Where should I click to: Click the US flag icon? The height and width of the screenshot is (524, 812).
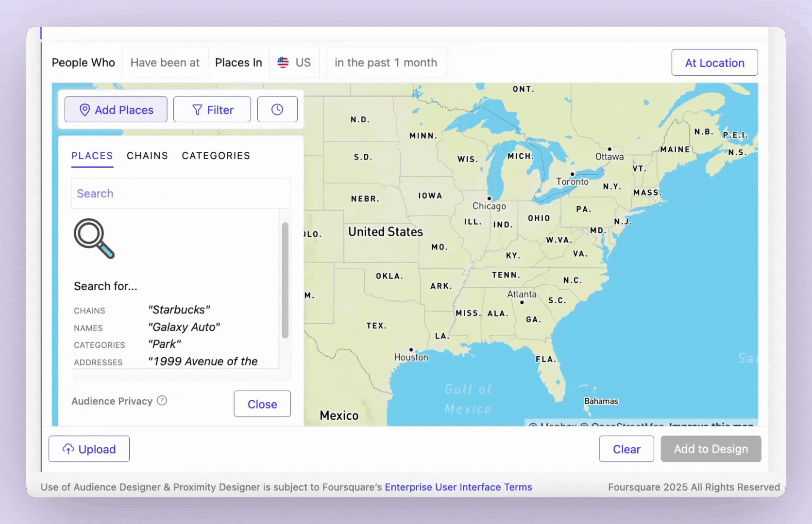pos(283,62)
